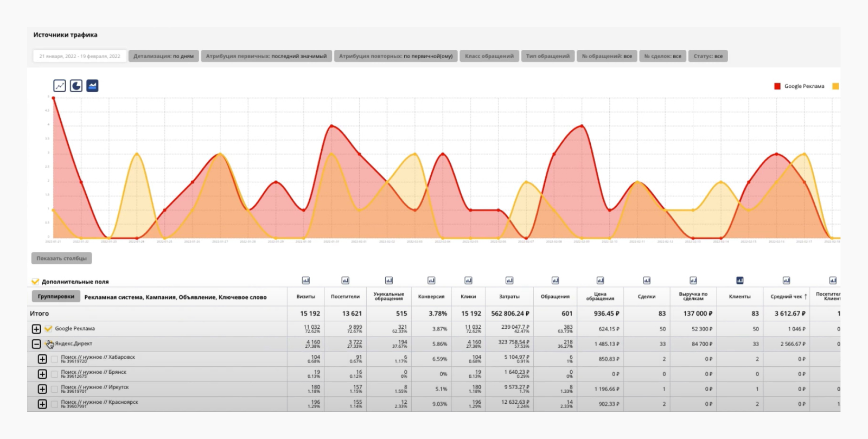
Task: Uncheck the Google Реклама row checkbox
Action: click(x=48, y=328)
